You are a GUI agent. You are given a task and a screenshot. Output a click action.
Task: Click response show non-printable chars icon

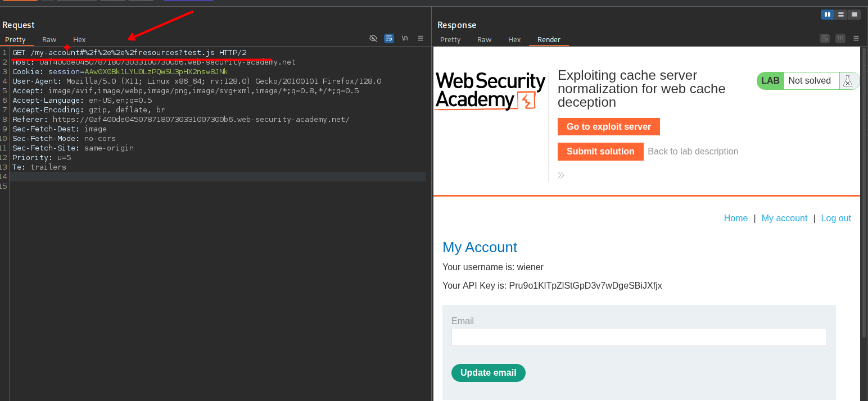tap(840, 38)
